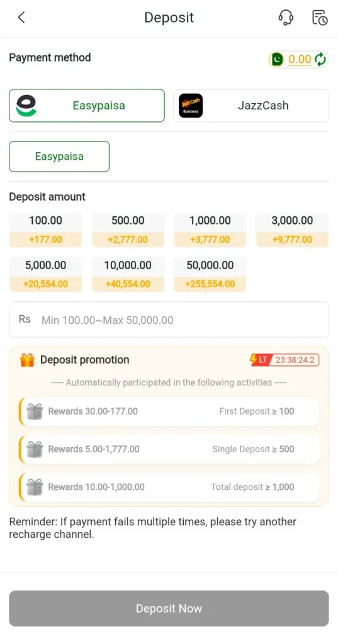
Task: Select 3,000.00 deposit amount tile
Action: 292,230
